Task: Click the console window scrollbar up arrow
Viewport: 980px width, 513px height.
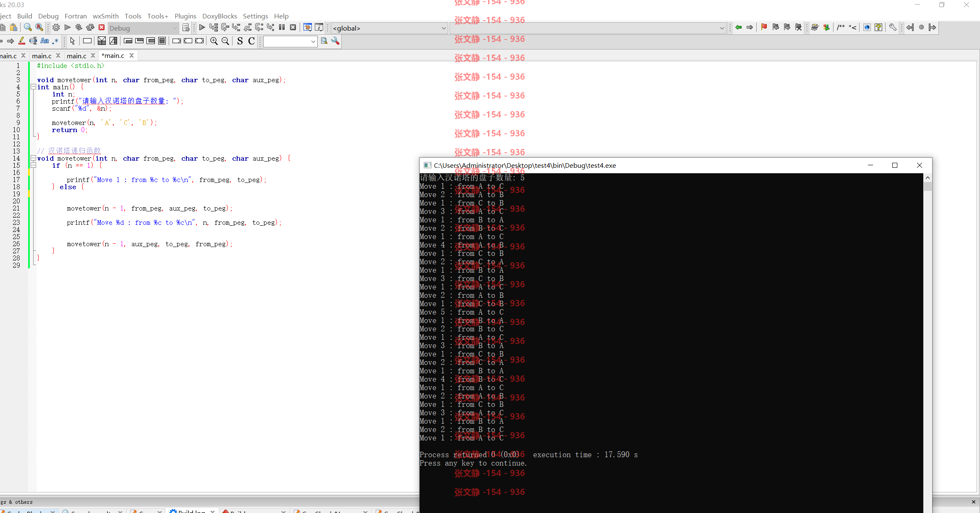Action: pos(928,178)
